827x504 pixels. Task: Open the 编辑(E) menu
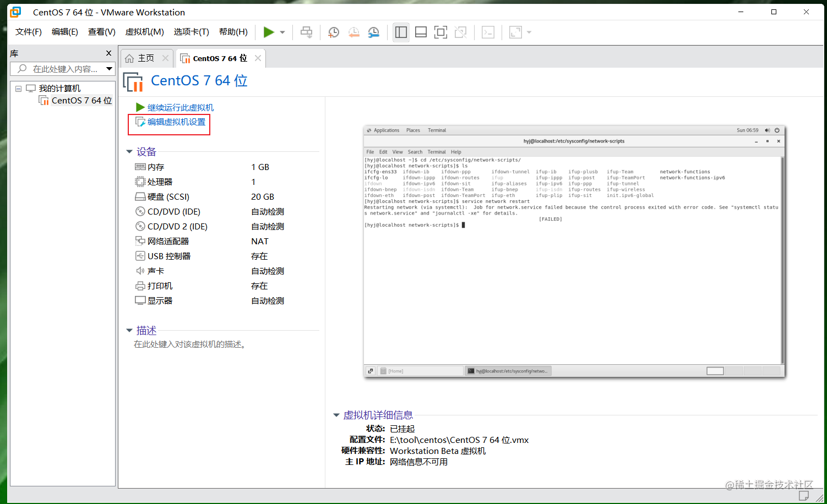(x=65, y=32)
